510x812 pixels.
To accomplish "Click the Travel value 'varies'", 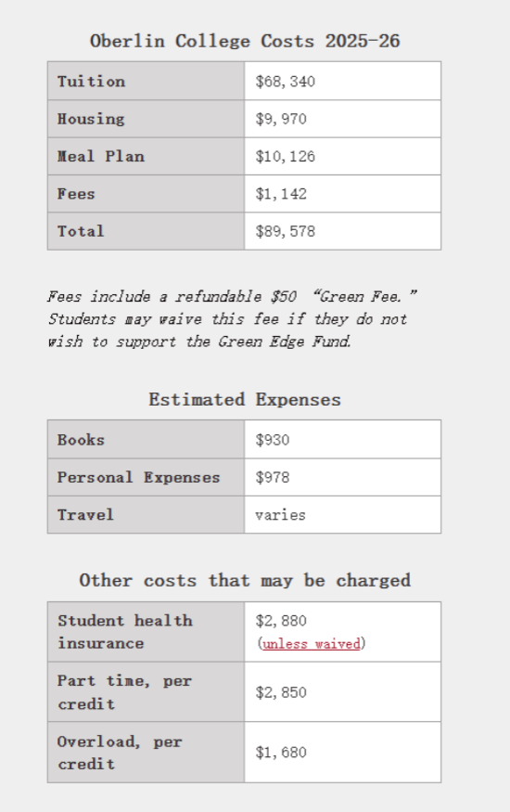I will [x=280, y=515].
